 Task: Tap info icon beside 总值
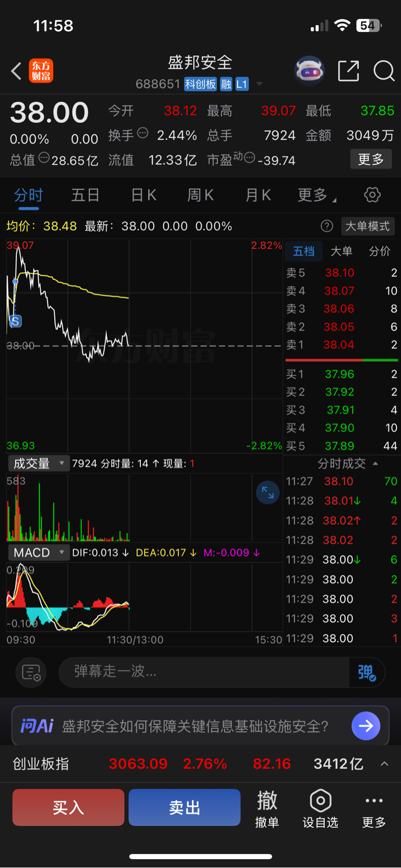point(44,157)
